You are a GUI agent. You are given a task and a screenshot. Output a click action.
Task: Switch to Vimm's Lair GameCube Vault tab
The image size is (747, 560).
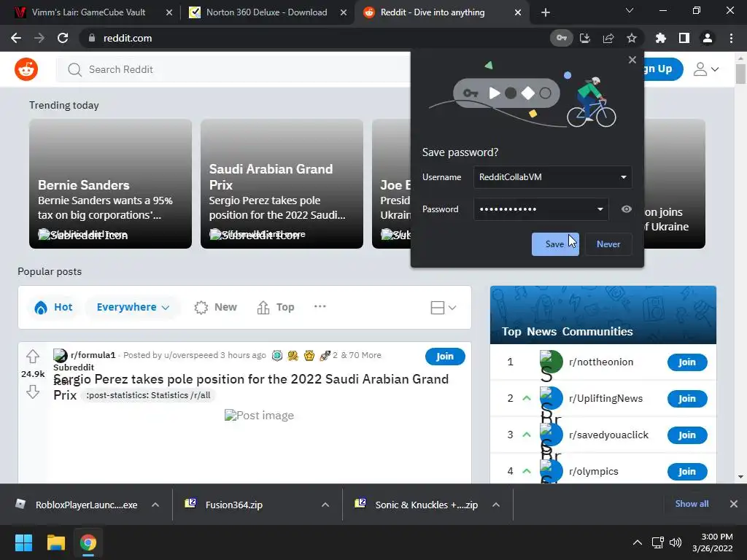point(88,12)
